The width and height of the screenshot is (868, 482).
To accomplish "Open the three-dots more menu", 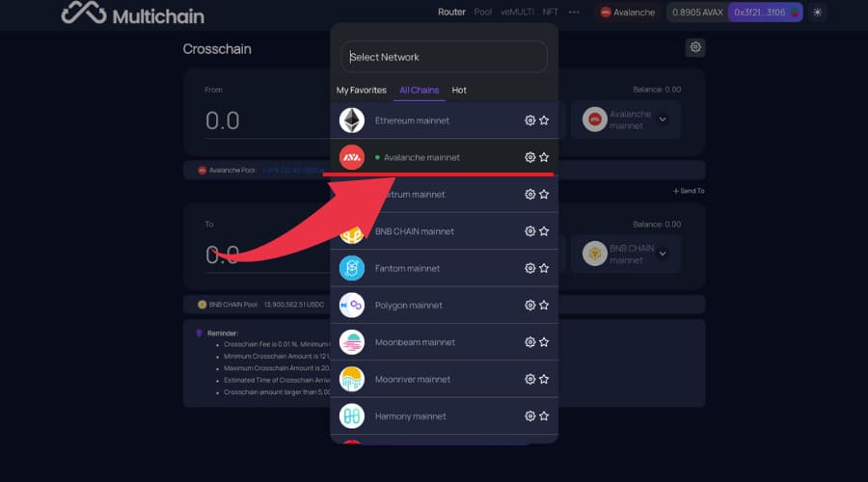I will point(574,13).
